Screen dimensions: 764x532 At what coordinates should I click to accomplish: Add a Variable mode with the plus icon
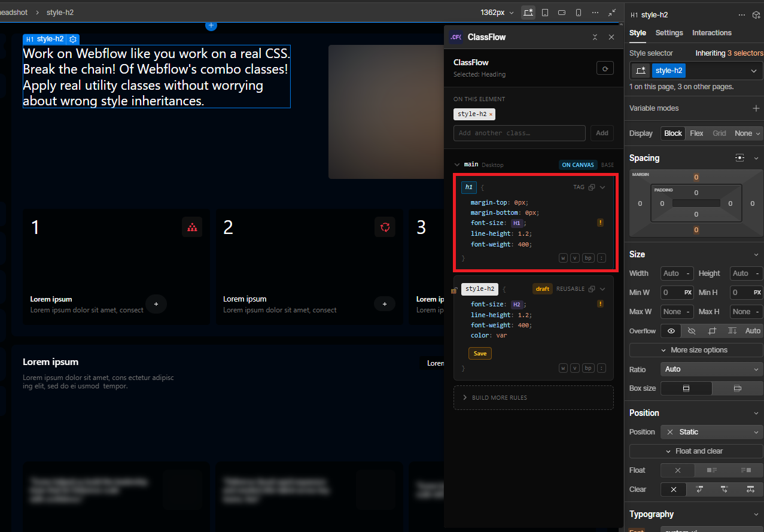click(x=756, y=108)
